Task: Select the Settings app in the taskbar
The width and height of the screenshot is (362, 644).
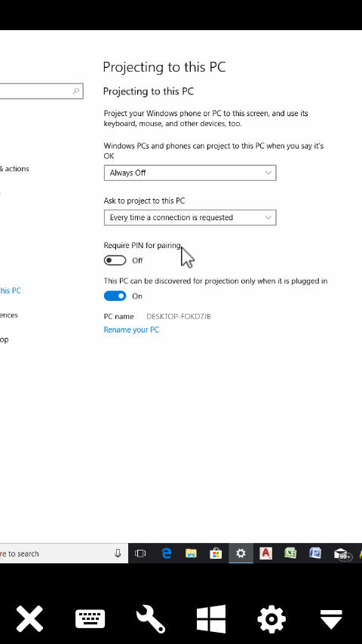Action: 241,554
